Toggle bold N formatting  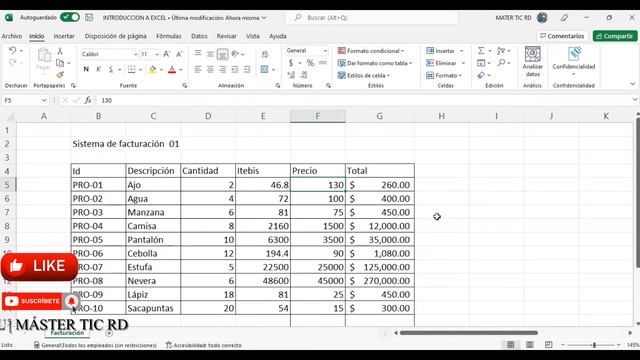(x=86, y=69)
